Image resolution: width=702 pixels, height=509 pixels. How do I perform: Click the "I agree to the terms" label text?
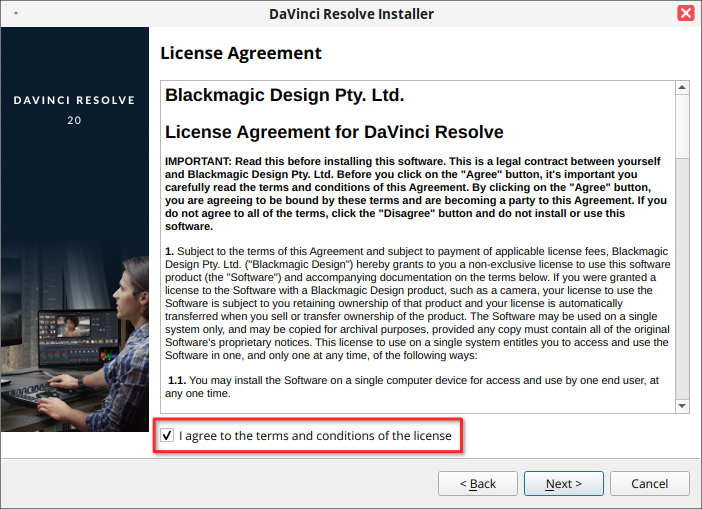pyautogui.click(x=315, y=436)
